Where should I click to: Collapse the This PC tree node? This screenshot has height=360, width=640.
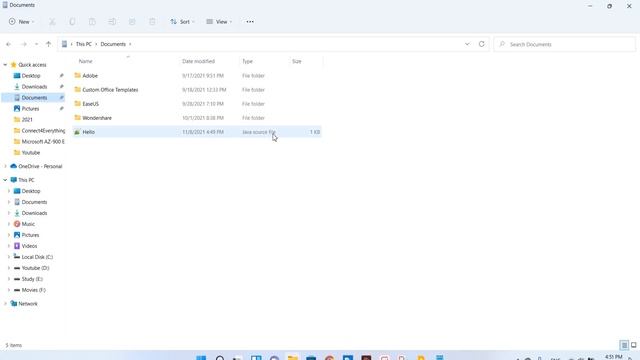5,180
